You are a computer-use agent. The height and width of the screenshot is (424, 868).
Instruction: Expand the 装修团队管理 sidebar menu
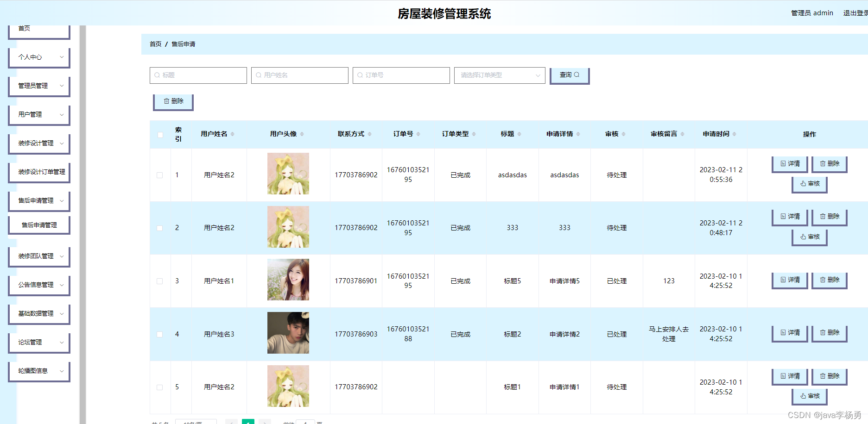coord(39,256)
